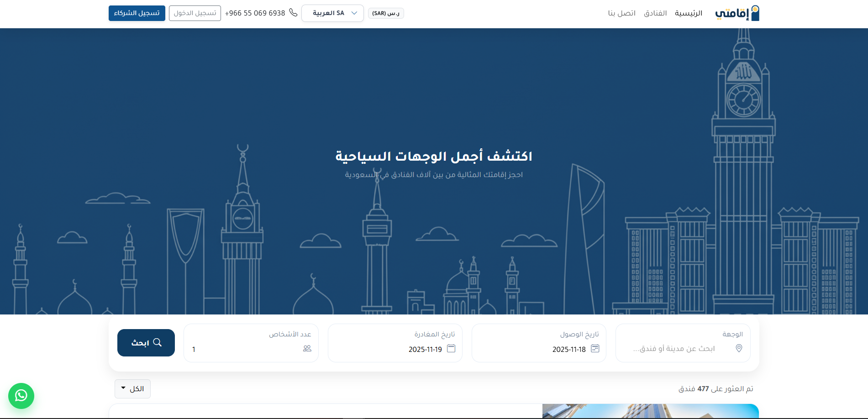
Task: Click the location pin icon in the destination field
Action: tap(738, 349)
